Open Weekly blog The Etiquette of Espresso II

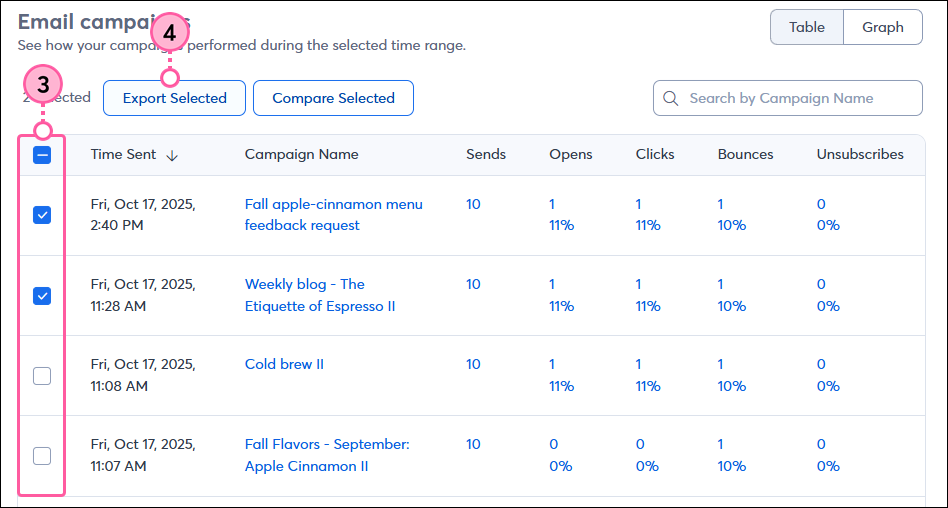click(320, 295)
